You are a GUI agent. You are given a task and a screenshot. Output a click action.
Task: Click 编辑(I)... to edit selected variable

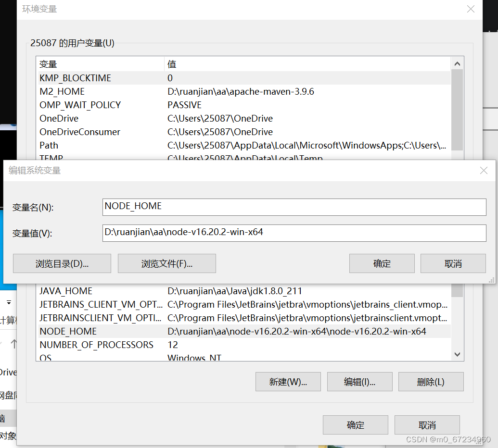click(359, 382)
